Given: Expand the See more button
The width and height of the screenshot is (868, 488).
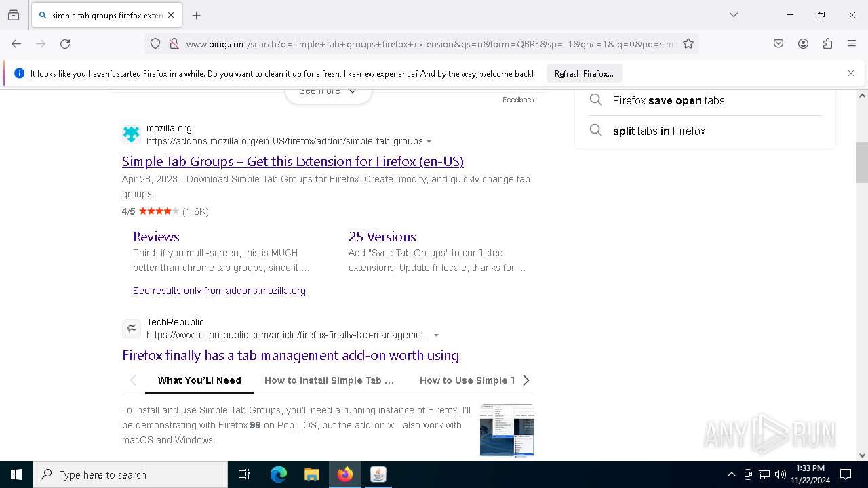Looking at the screenshot, I should (x=328, y=94).
